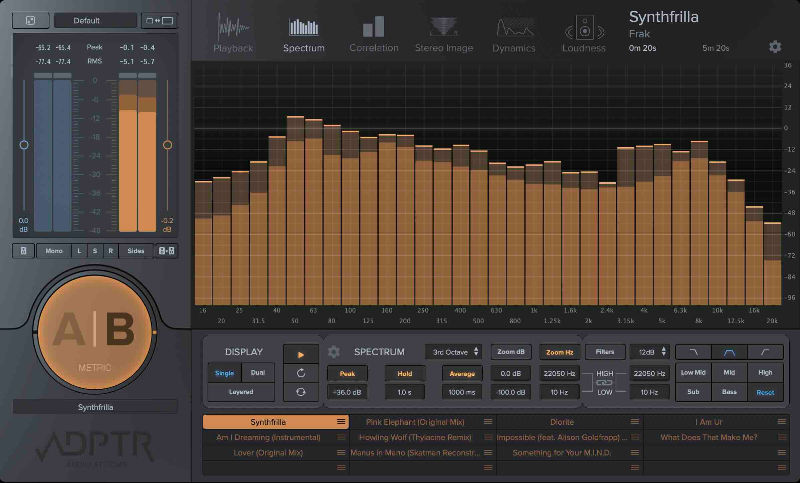The width and height of the screenshot is (800, 483).
Task: Click the Filters button
Action: coord(605,352)
